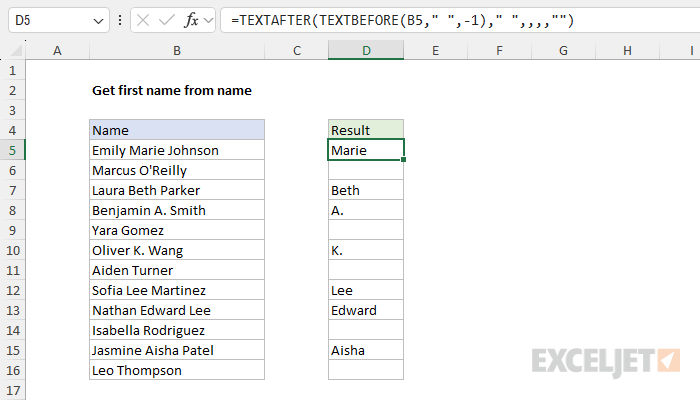Select column H header
The height and width of the screenshot is (400, 700).
pos(627,50)
